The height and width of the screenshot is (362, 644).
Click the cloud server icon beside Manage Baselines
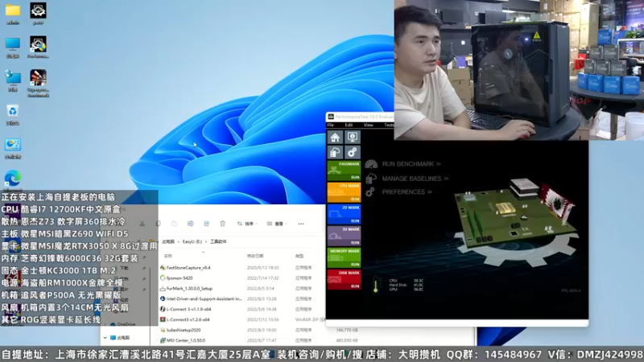click(370, 179)
